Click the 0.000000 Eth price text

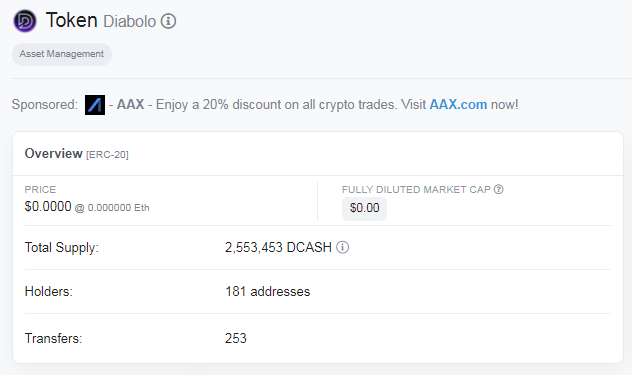tap(118, 208)
